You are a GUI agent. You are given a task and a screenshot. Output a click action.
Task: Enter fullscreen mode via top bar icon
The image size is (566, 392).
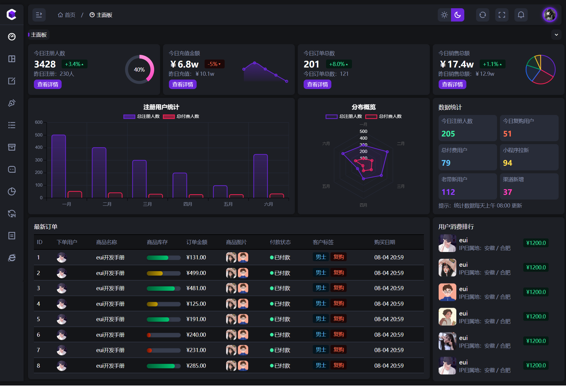coord(502,15)
